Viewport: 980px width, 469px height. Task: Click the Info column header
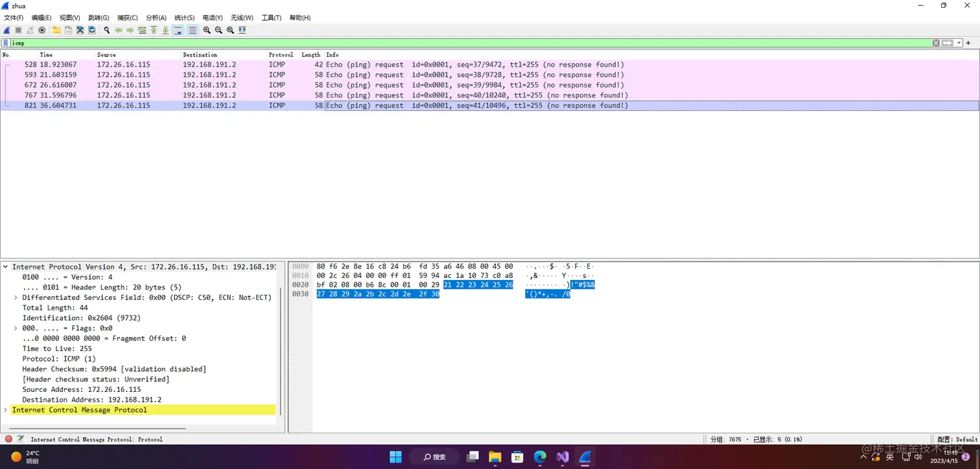pyautogui.click(x=651, y=54)
